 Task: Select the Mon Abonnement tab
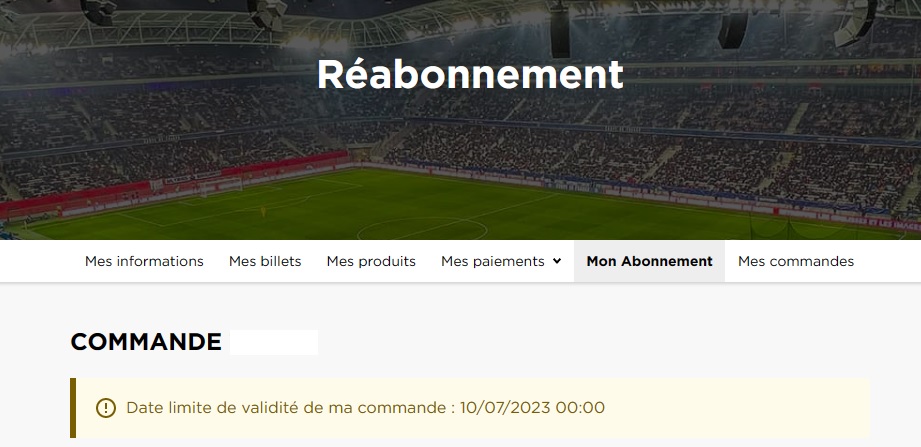[649, 261]
